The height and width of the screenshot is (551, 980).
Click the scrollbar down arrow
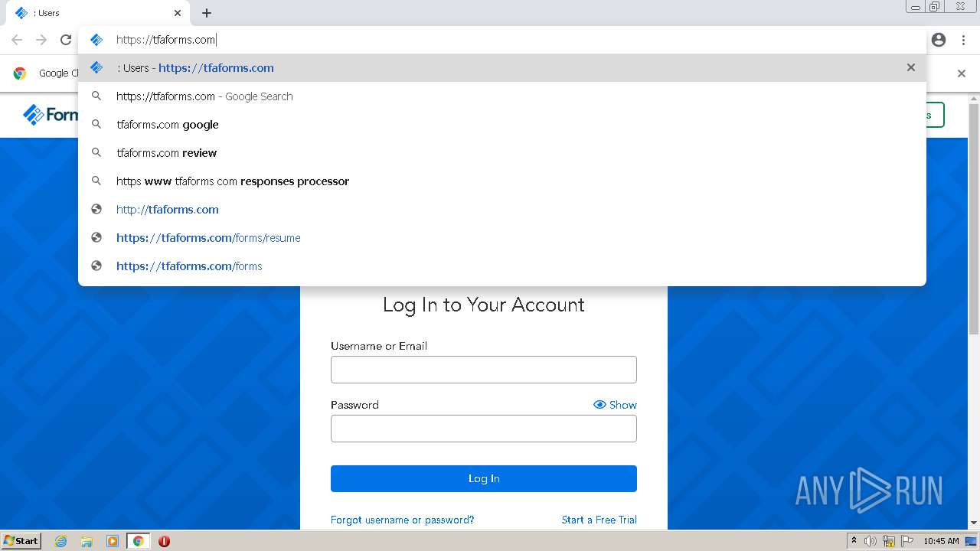point(974,523)
